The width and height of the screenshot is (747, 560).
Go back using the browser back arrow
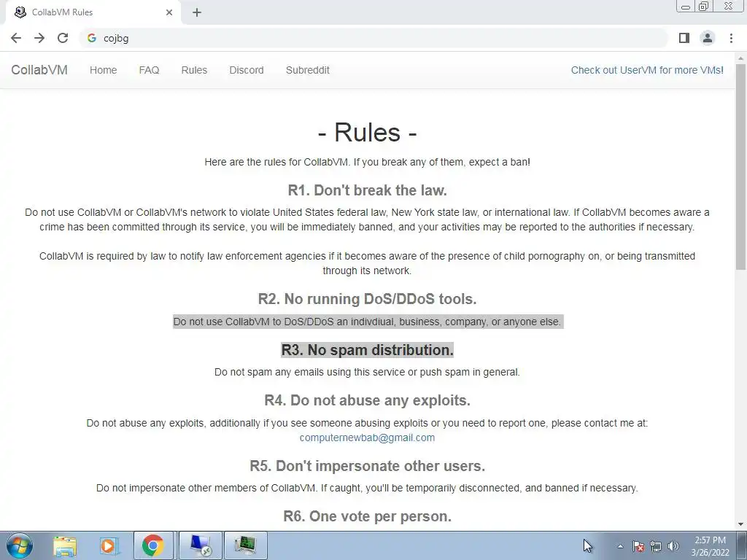(16, 38)
